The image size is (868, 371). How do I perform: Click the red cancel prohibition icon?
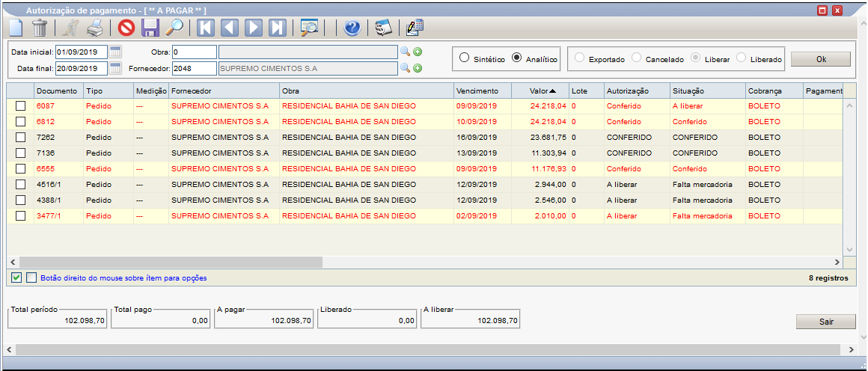126,27
